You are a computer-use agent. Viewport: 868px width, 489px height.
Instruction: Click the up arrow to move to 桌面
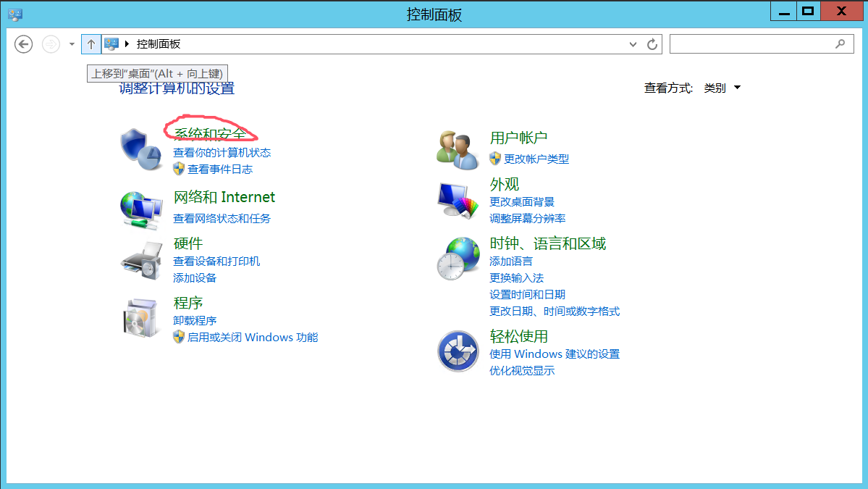pos(91,44)
